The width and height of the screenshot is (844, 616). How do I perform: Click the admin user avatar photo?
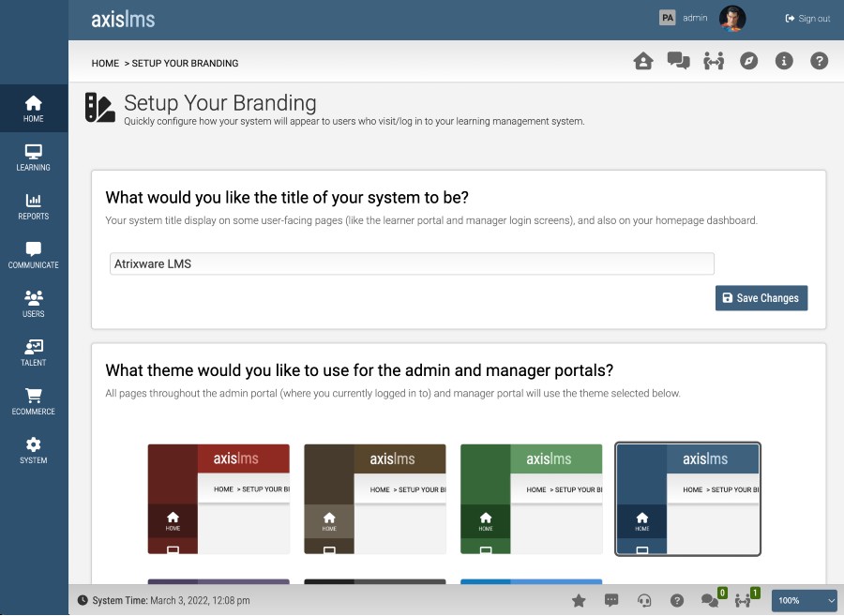click(732, 19)
